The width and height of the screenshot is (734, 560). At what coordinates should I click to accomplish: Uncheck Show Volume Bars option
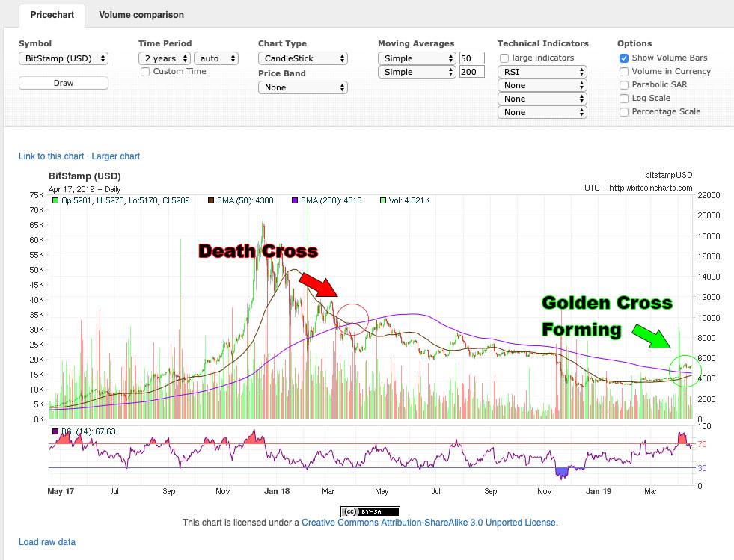[x=624, y=58]
